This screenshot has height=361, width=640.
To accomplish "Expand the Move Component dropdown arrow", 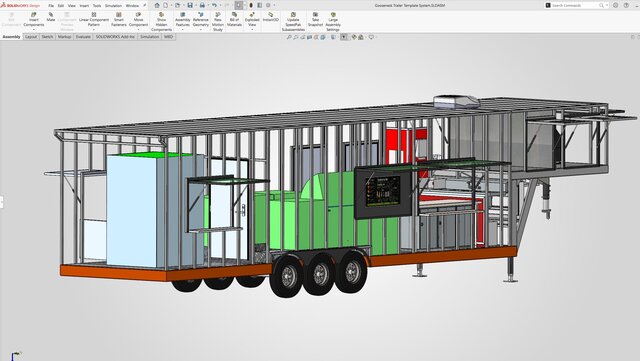I will point(138,30).
